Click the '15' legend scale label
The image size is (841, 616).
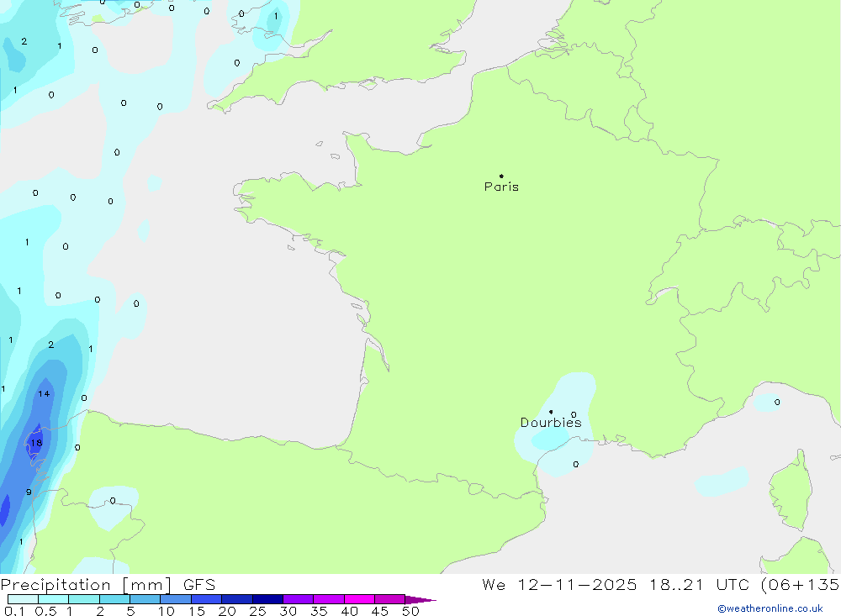tap(196, 611)
